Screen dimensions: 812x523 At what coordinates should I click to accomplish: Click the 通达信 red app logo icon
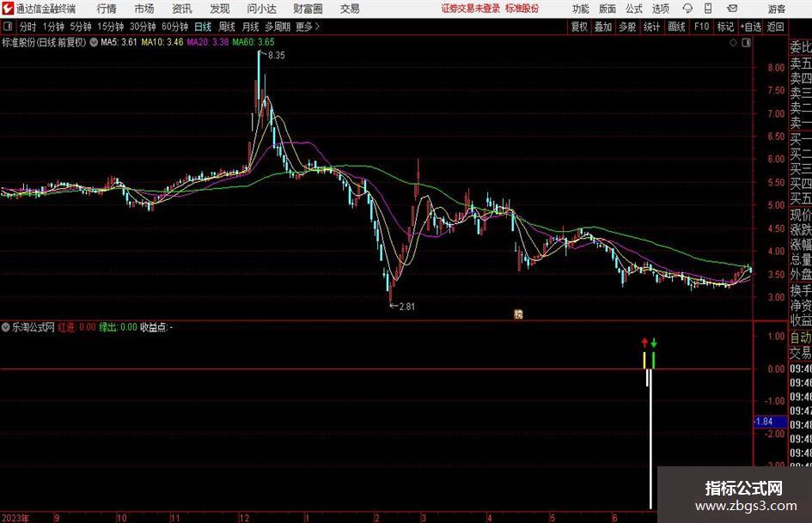click(x=7, y=9)
